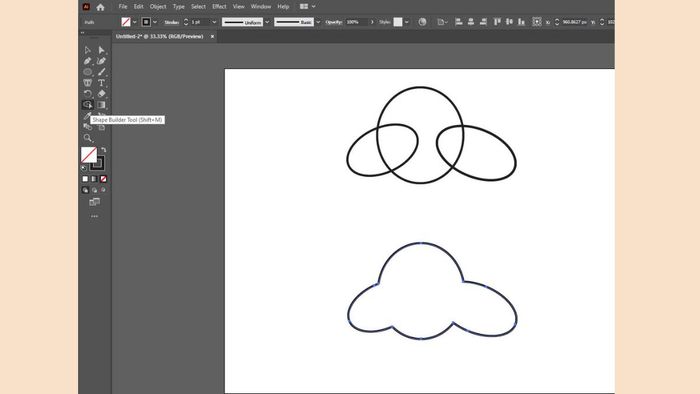Click the reference point transform icon
The image size is (700, 394).
(x=537, y=22)
